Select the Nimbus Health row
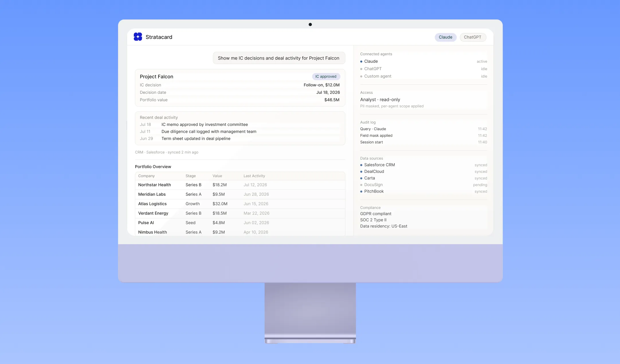620x364 pixels. tap(240, 232)
